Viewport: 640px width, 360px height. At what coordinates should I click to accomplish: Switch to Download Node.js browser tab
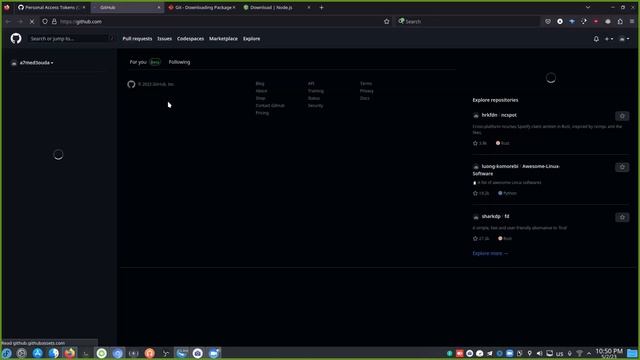(x=277, y=7)
